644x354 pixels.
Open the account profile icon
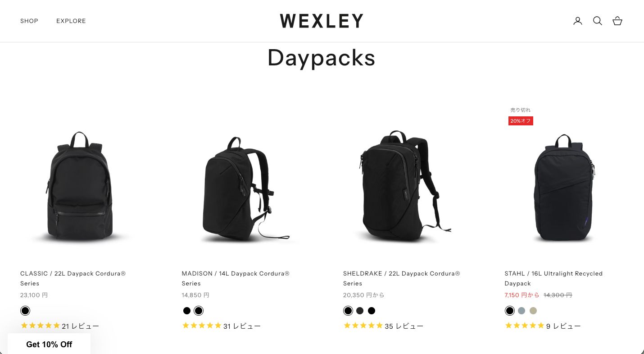(x=578, y=21)
